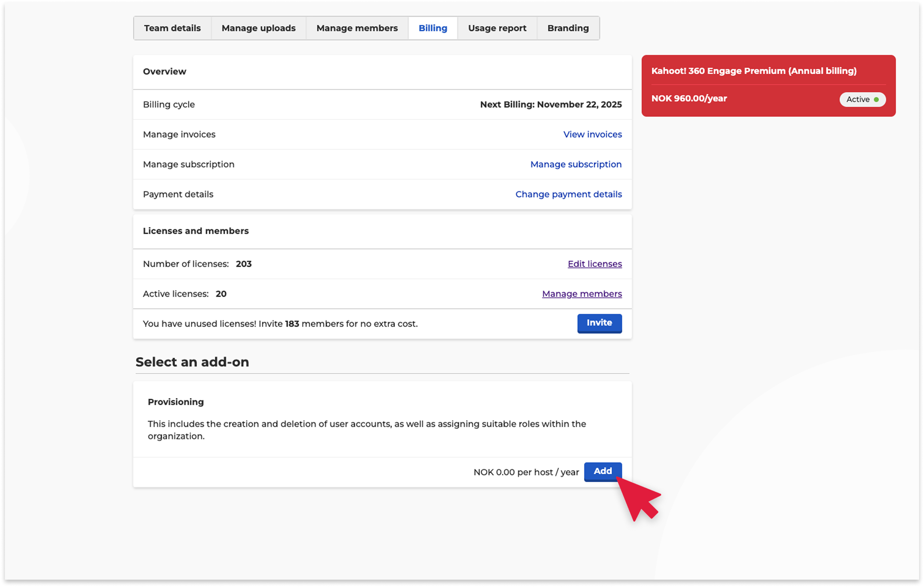Screen dimensions: 924x587
Task: Click Manage members link in Licenses section
Action: (x=582, y=294)
